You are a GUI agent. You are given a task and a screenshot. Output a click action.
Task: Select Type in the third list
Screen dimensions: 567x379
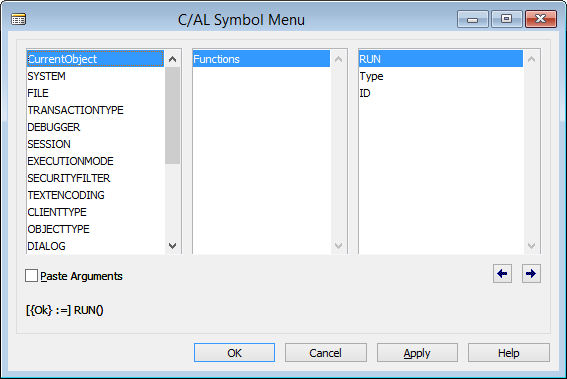click(x=441, y=76)
